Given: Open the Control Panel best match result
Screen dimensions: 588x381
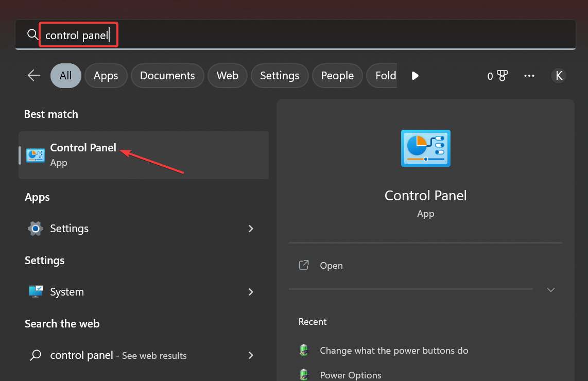Looking at the screenshot, I should 144,155.
